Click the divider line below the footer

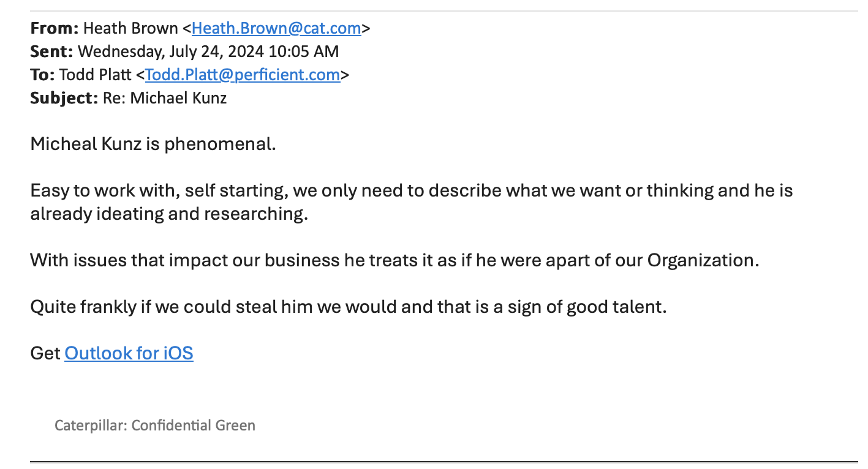pyautogui.click(x=443, y=461)
